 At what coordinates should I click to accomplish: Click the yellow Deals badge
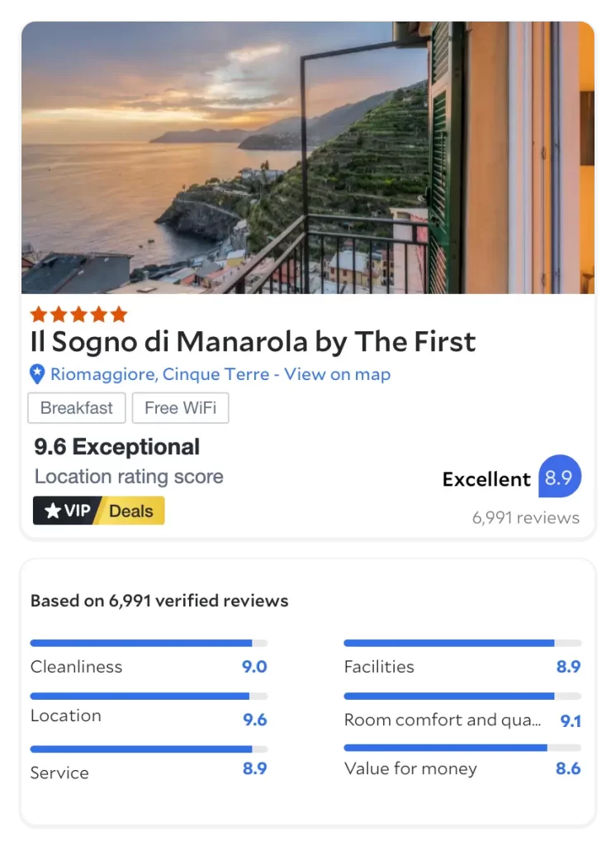coord(131,511)
